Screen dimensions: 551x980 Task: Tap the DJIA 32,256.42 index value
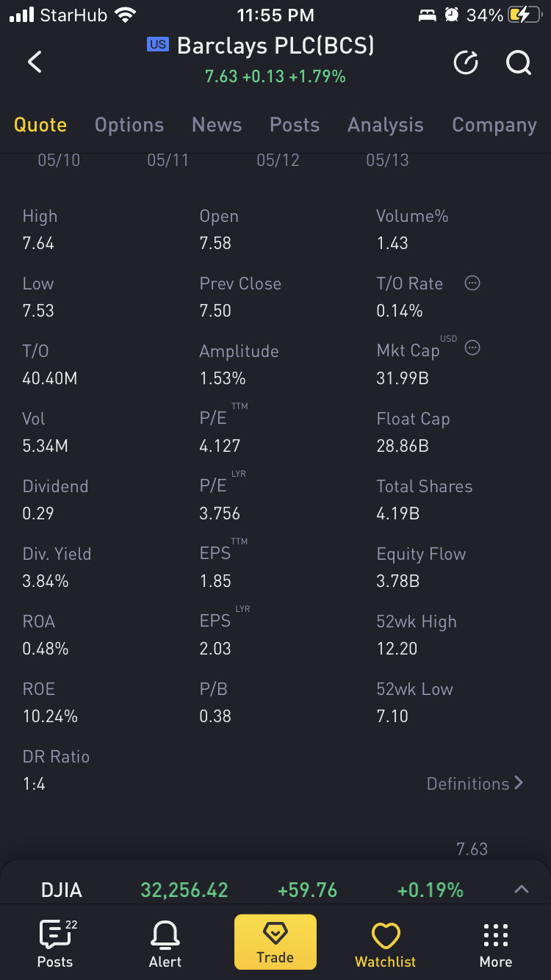click(x=184, y=890)
